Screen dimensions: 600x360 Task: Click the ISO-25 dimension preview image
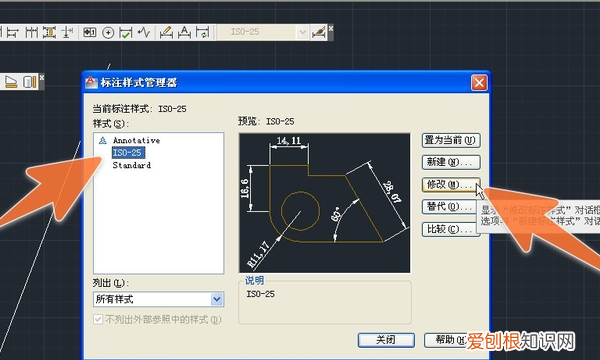pos(324,203)
